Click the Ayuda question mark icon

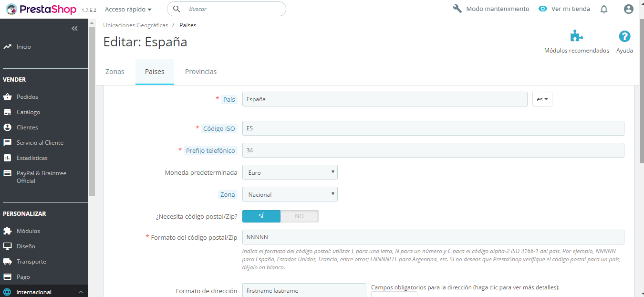click(x=624, y=36)
